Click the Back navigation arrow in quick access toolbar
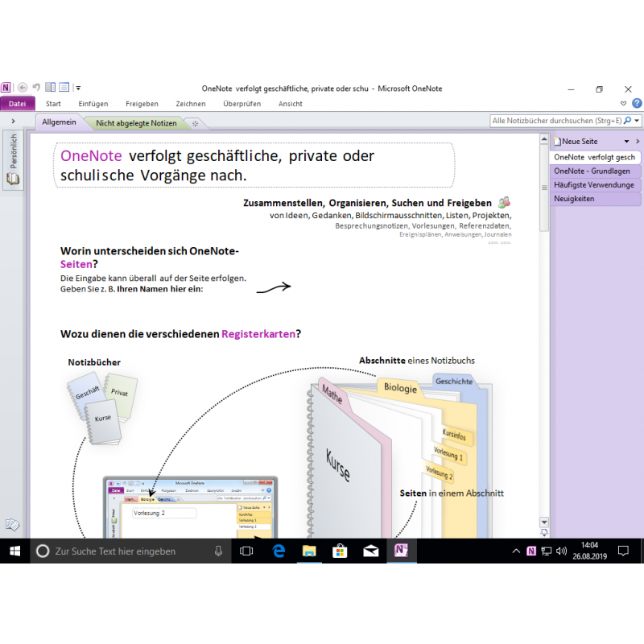Image resolution: width=644 pixels, height=644 pixels. tap(22, 88)
